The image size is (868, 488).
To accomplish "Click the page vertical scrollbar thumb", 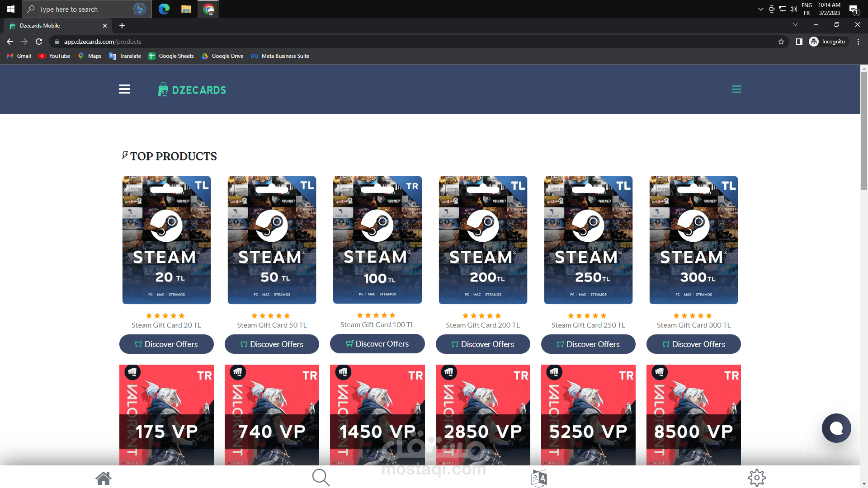I will pyautogui.click(x=864, y=131).
